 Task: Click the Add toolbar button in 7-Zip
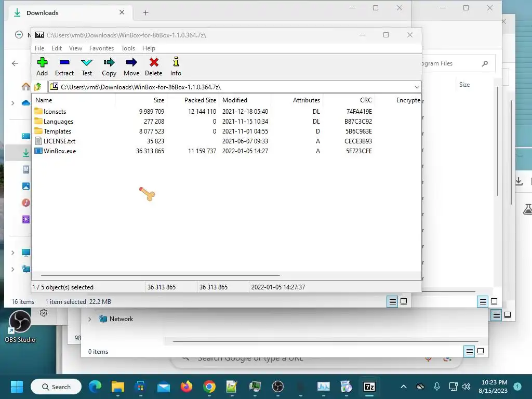[42, 66]
